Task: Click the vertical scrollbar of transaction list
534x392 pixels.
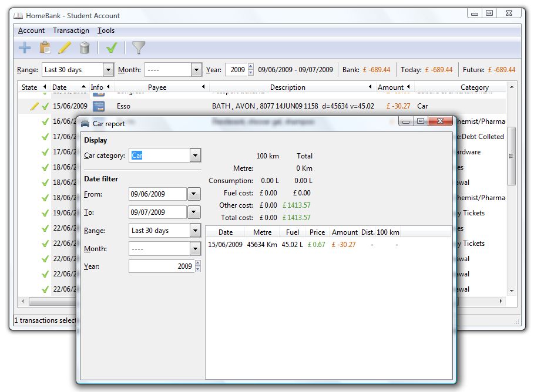Action: tap(512, 156)
